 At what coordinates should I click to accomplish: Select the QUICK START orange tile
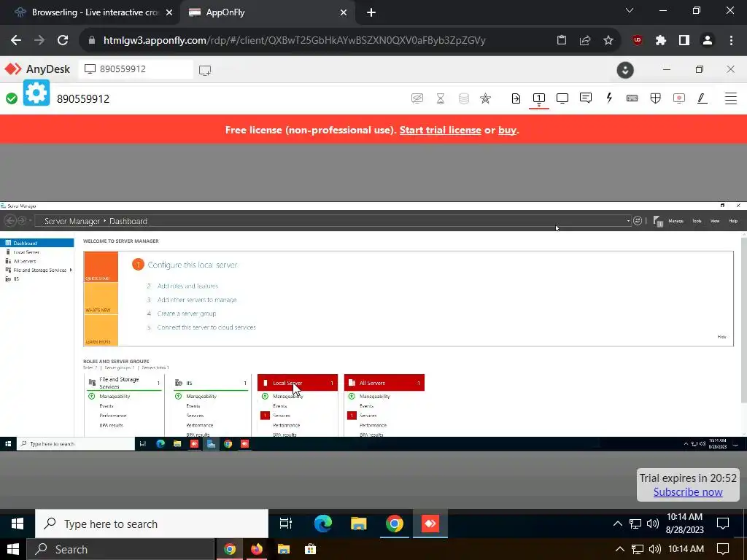tap(101, 267)
